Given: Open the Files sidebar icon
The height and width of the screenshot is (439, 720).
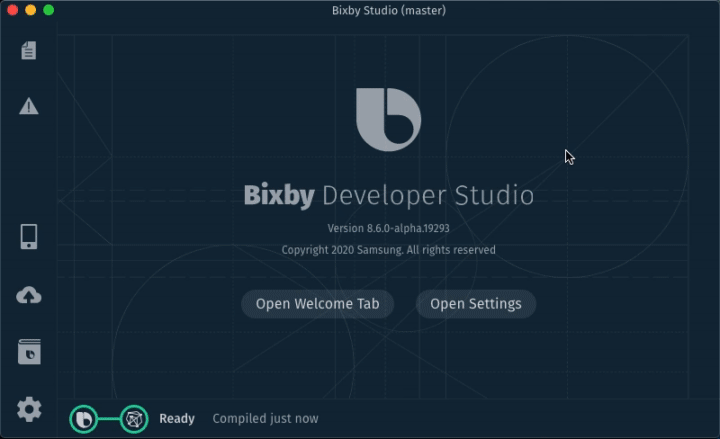Looking at the screenshot, I should pos(28,51).
